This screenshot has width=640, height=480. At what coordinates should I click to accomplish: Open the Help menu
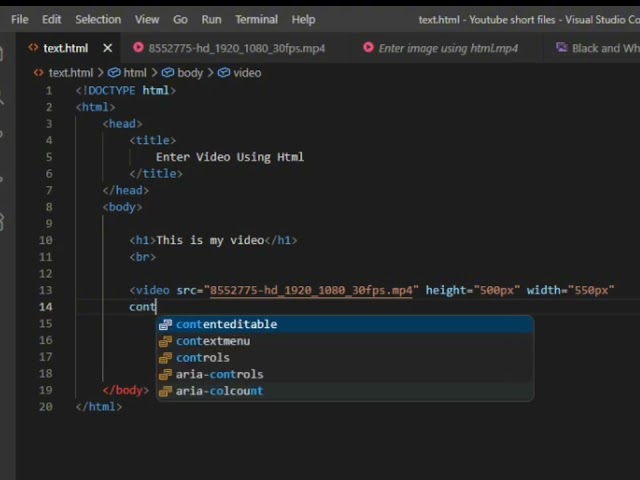click(303, 20)
